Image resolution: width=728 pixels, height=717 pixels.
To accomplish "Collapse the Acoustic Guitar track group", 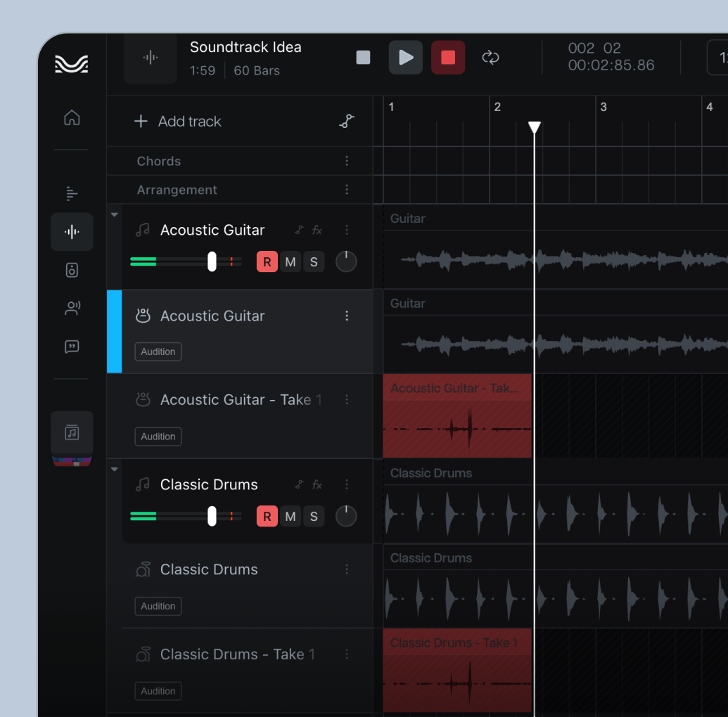I will point(114,214).
